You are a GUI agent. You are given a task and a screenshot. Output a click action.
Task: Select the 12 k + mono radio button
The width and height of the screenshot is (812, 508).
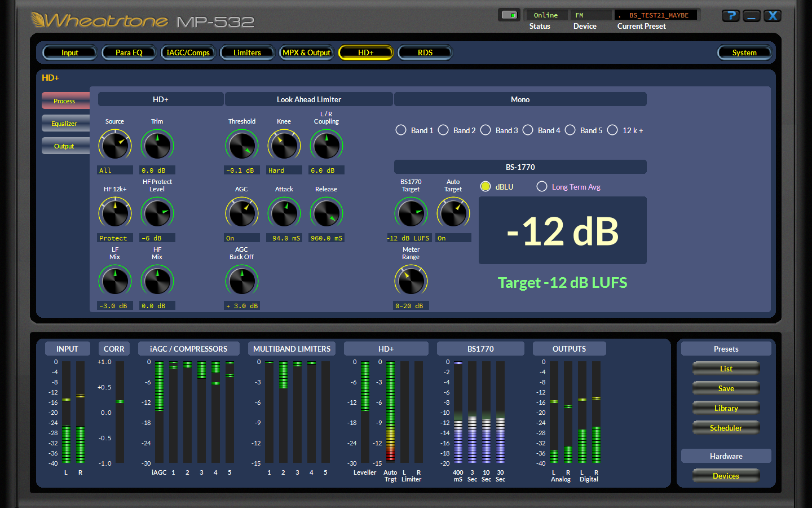tap(612, 130)
